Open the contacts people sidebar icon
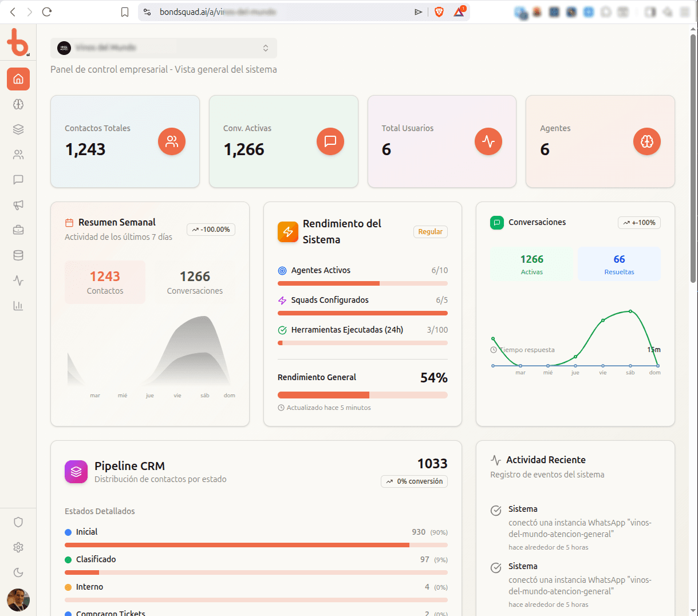 (x=18, y=155)
